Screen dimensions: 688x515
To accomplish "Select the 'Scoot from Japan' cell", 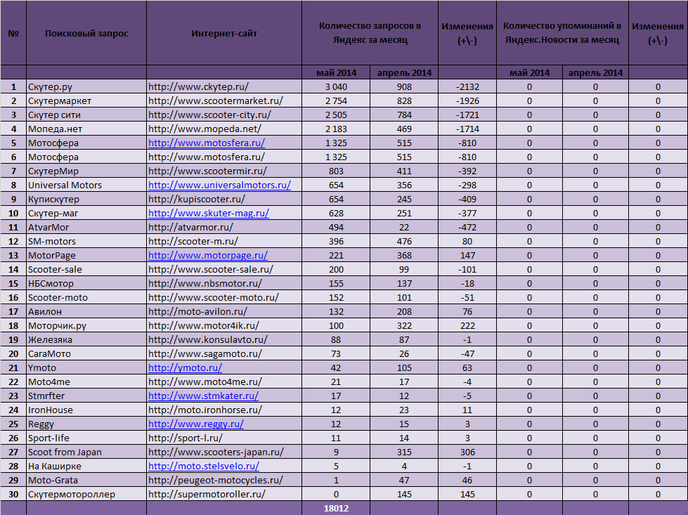I will (x=86, y=452).
